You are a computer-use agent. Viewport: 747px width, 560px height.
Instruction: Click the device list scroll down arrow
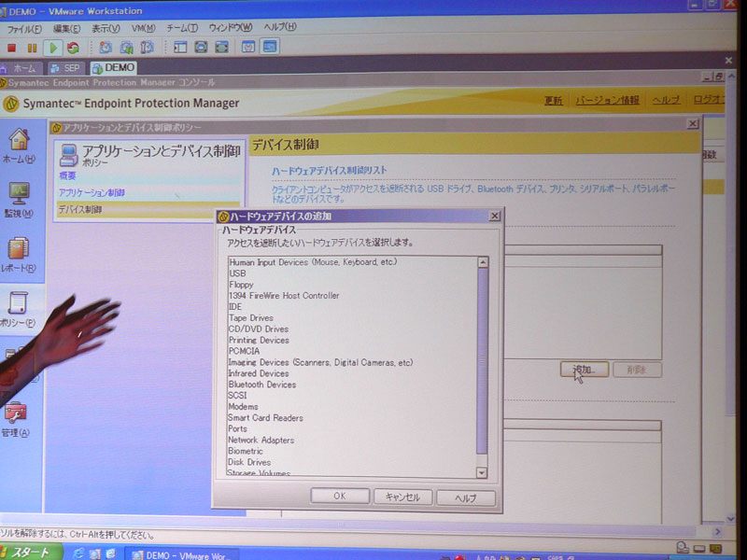coord(482,472)
